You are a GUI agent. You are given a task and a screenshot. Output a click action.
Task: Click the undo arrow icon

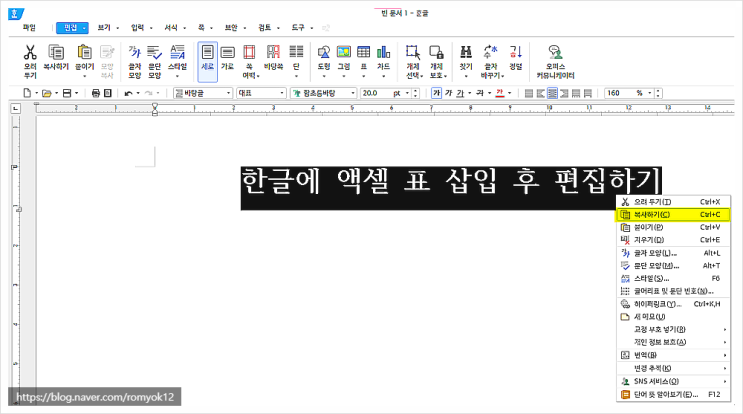128,93
